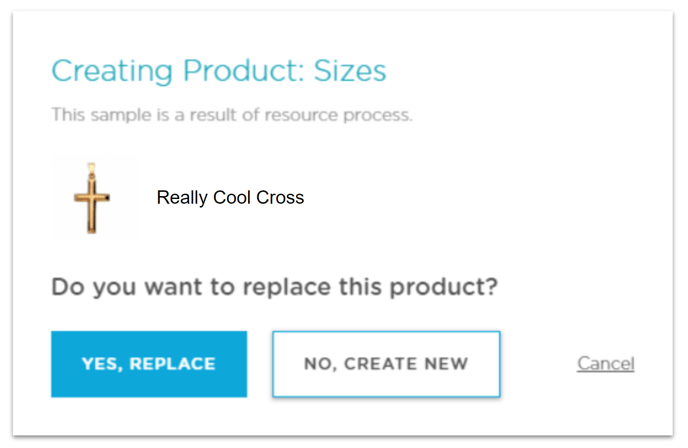Confirm with the YES, REPLACE button

(149, 364)
